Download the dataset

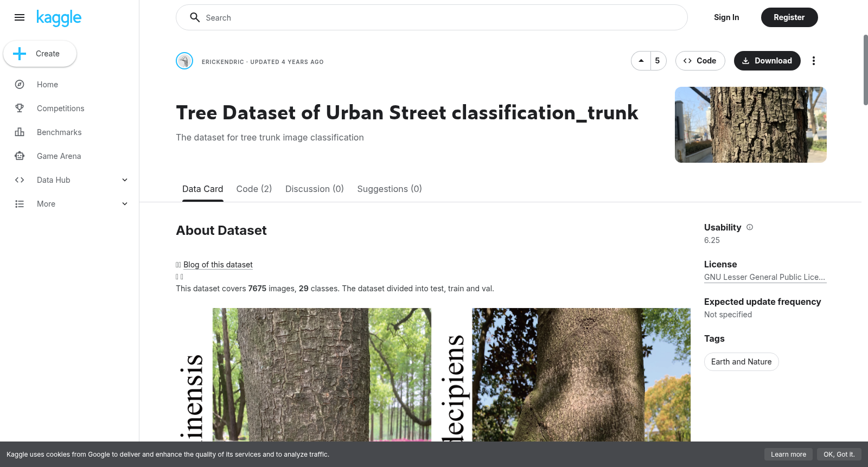767,61
